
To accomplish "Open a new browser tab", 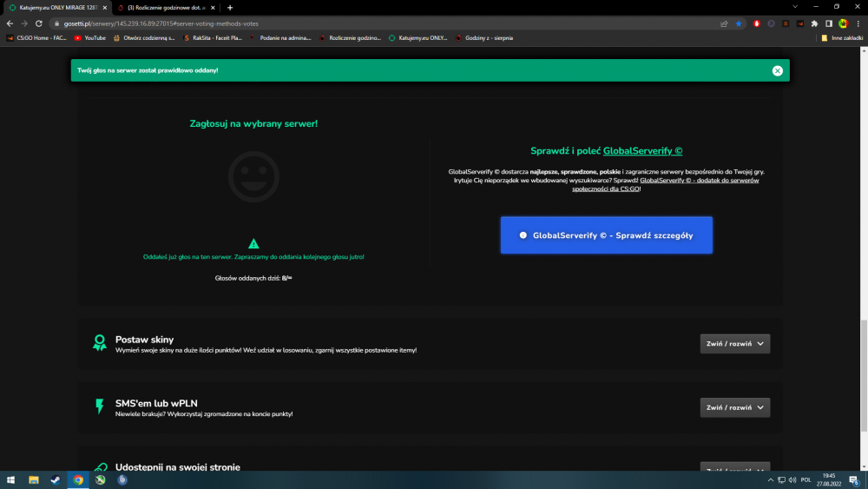I will point(230,8).
